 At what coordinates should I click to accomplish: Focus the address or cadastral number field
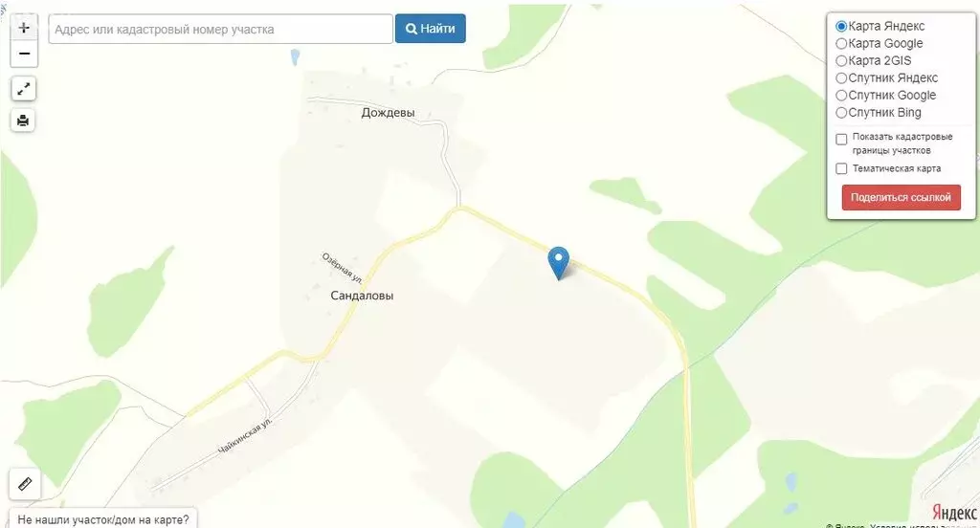tap(221, 30)
